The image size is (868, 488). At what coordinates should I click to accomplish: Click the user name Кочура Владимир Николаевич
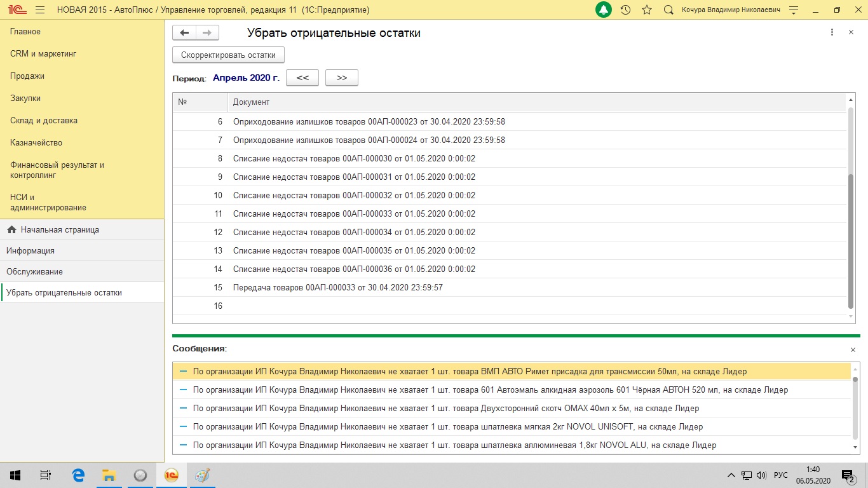click(731, 10)
